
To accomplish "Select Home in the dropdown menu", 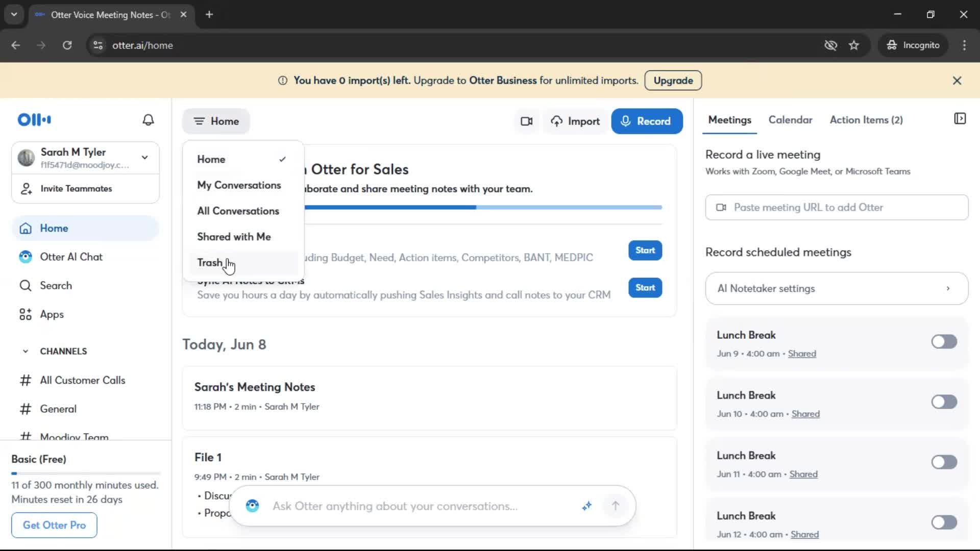I will (x=242, y=159).
